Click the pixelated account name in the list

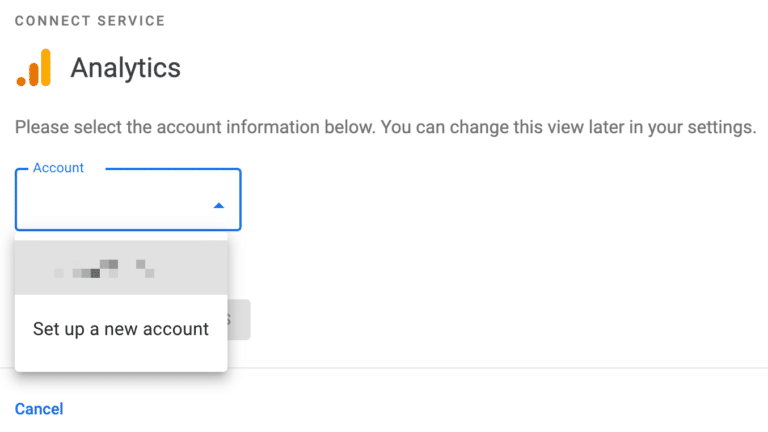click(x=105, y=267)
